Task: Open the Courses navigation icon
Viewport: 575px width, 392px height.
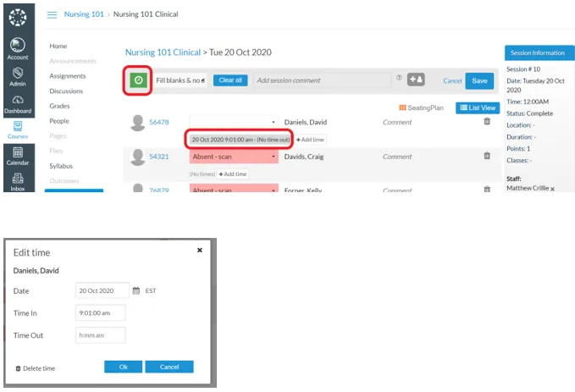Action: pos(18,130)
